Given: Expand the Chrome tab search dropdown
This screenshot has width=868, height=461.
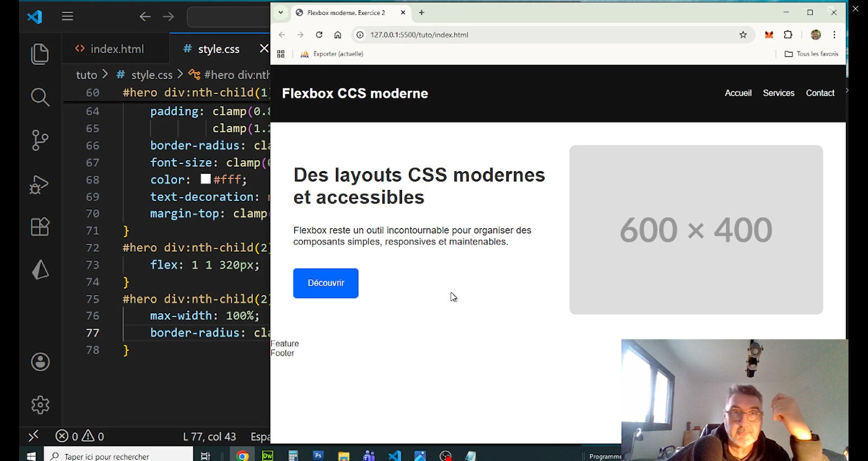Looking at the screenshot, I should point(280,12).
